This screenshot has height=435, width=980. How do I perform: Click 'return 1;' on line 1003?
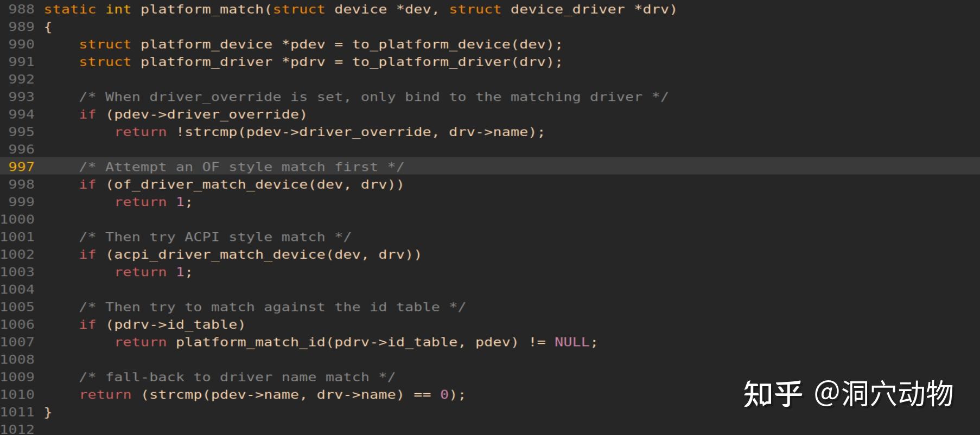coord(153,272)
